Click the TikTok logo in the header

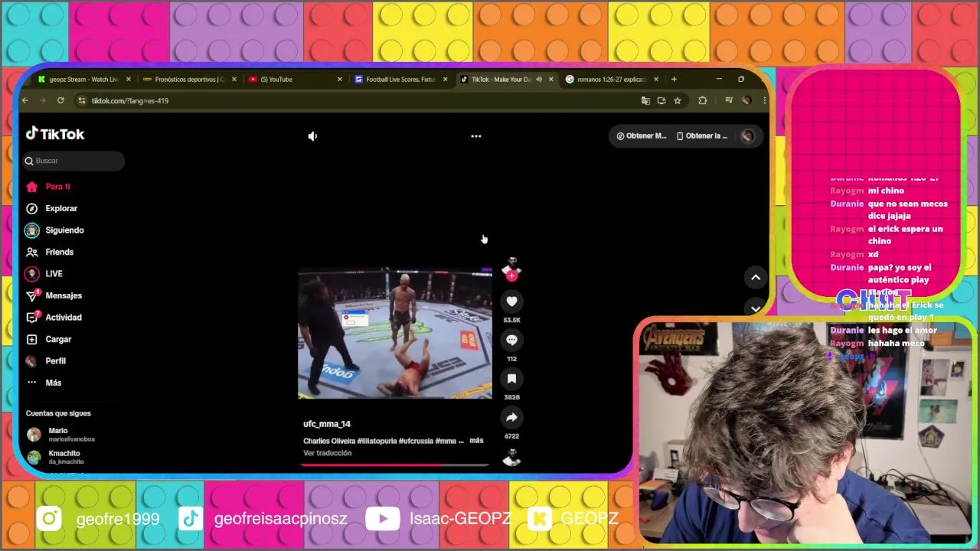55,134
